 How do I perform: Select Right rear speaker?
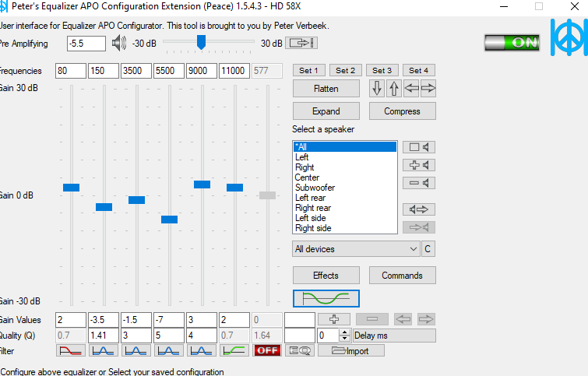tap(345, 208)
